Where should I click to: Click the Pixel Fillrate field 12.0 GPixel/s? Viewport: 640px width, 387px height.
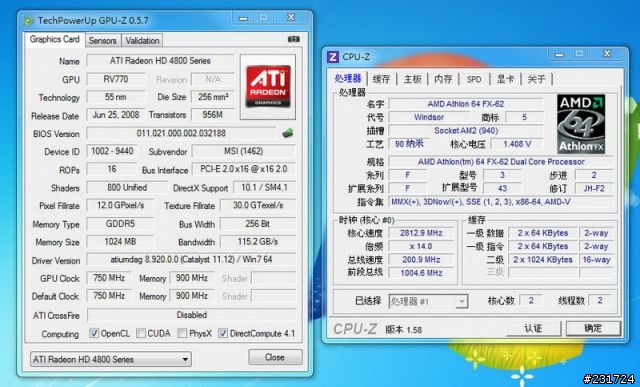point(120,205)
